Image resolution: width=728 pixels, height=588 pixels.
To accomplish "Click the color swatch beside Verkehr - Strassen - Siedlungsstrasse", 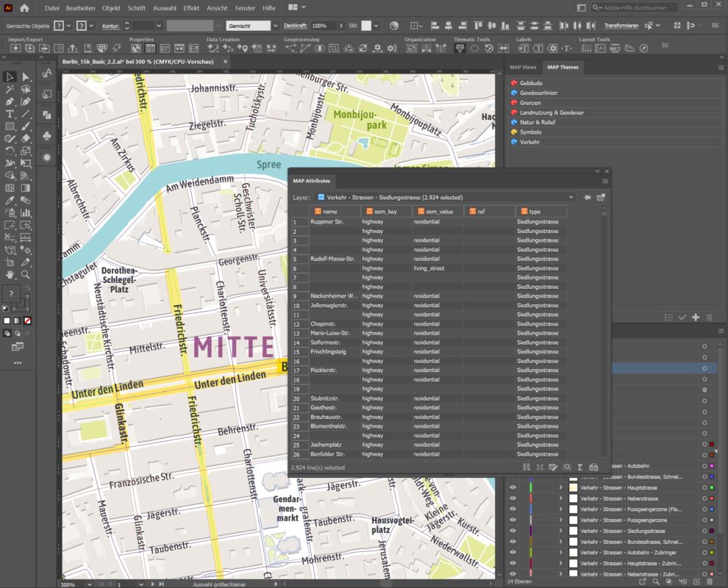I will (712, 531).
